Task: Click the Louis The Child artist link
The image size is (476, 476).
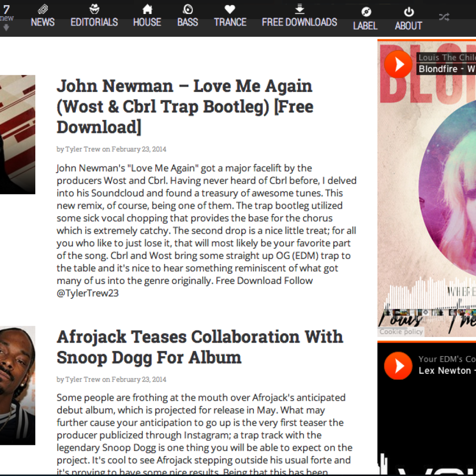Action: [x=446, y=58]
